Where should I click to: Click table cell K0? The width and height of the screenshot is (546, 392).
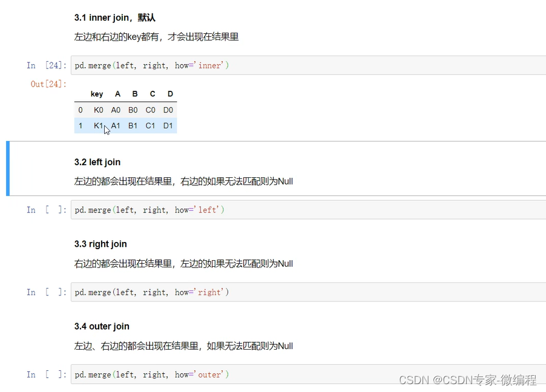[x=99, y=110]
